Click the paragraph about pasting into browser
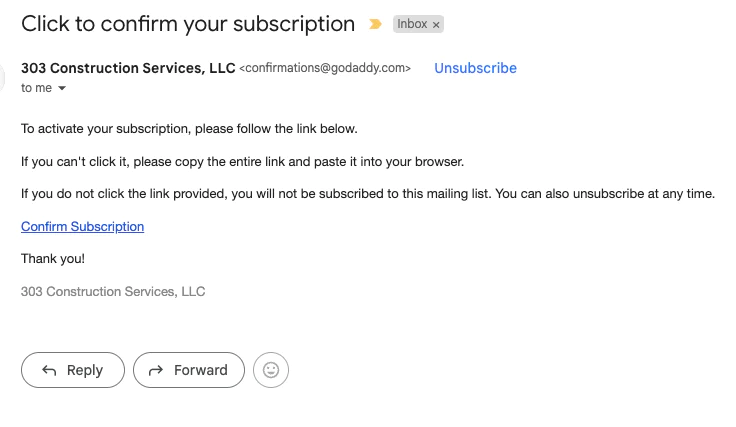 click(x=242, y=161)
